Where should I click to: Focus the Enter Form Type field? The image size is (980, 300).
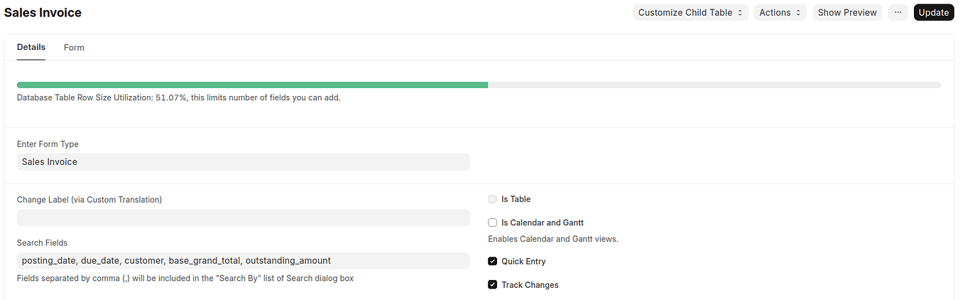coord(243,162)
